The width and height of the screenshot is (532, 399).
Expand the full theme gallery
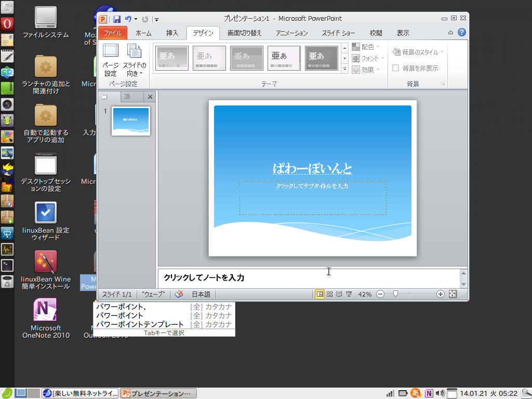[345, 69]
